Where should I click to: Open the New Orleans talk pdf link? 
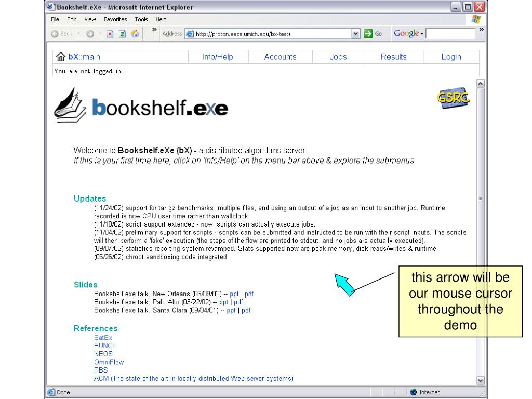pos(249,294)
